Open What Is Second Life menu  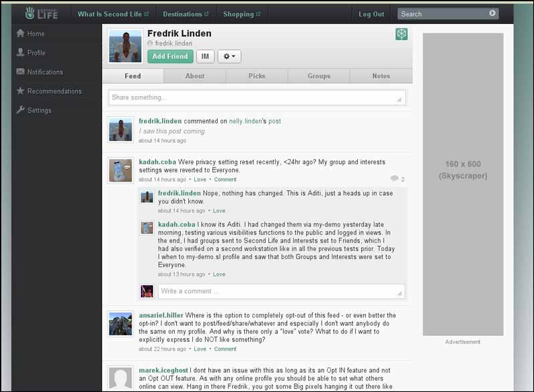[x=109, y=14]
